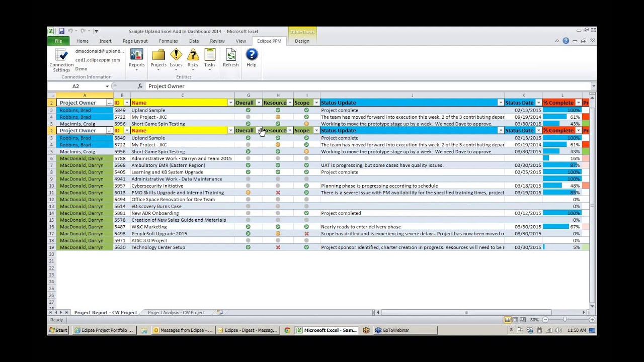This screenshot has width=644, height=362.
Task: Click the Excel help icon beside the ribbon collapse arrow
Action: (x=566, y=41)
